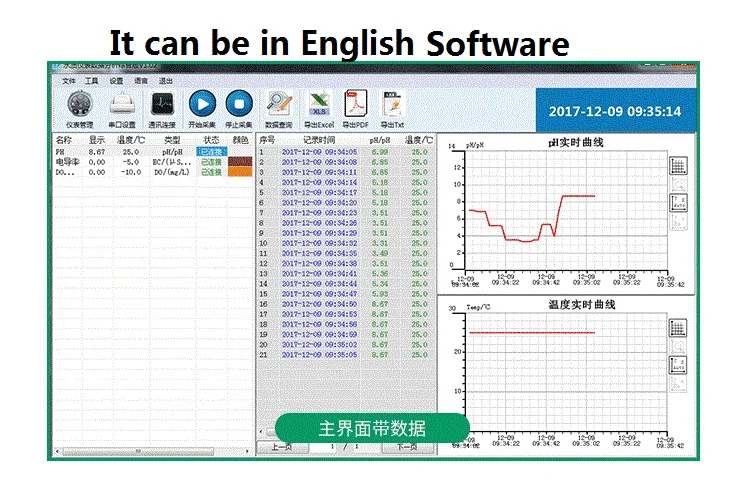Click the pH实时曲线 chart title
Screen dimensions: 750x495
pyautogui.click(x=575, y=142)
